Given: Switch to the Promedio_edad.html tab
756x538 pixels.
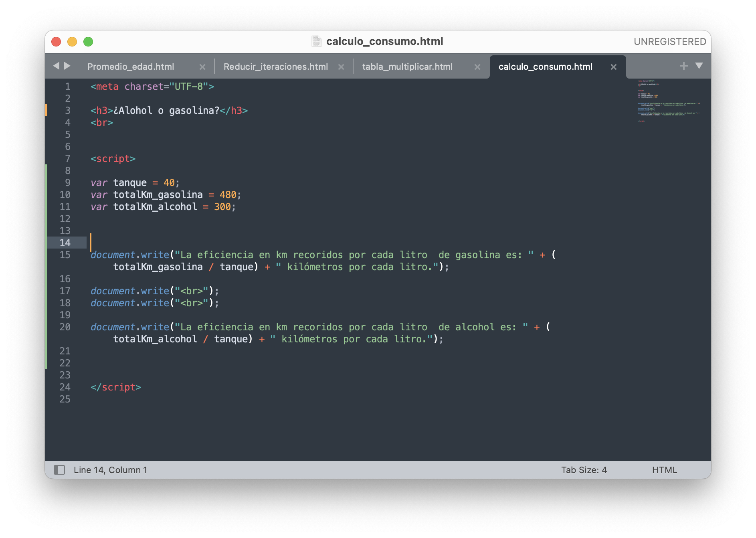Looking at the screenshot, I should coord(131,67).
